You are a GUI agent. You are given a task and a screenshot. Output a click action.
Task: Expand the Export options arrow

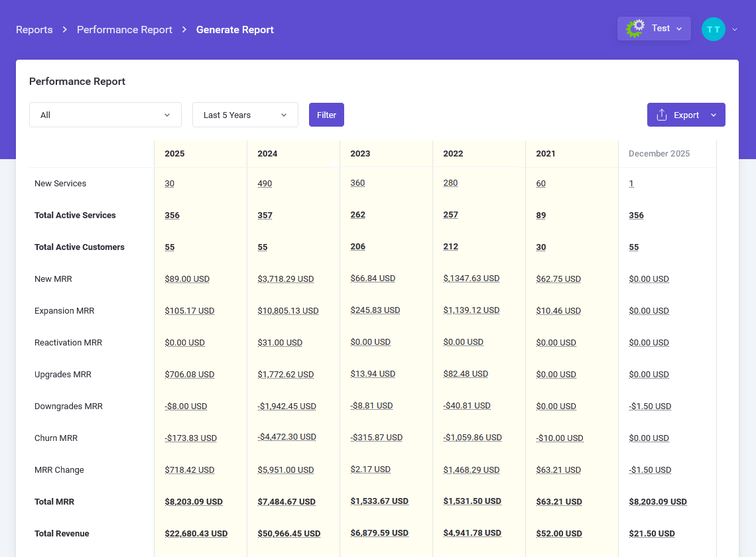click(714, 115)
